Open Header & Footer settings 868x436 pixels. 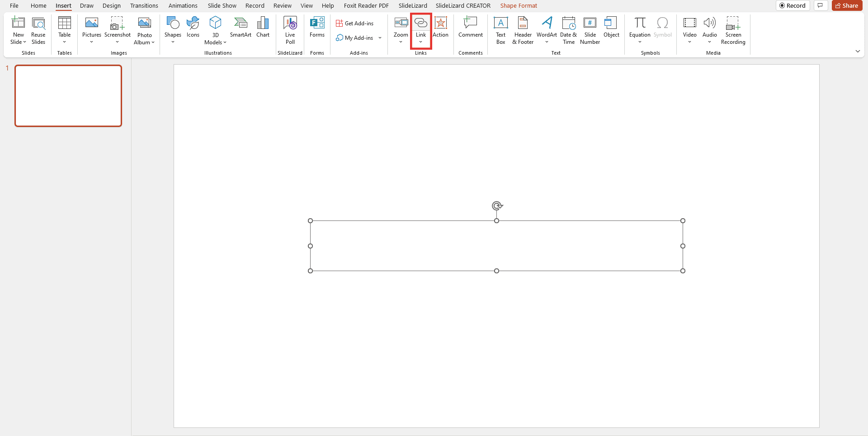(x=523, y=30)
